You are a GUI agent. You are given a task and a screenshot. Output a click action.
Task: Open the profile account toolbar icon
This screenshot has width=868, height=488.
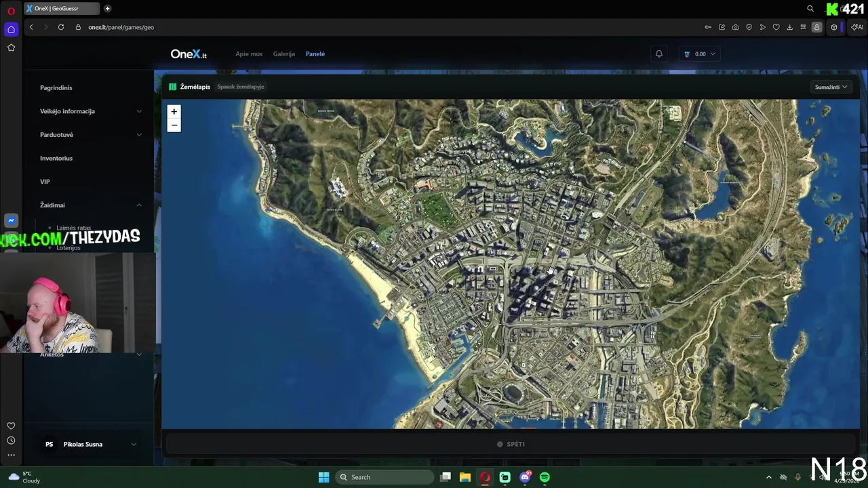point(816,27)
